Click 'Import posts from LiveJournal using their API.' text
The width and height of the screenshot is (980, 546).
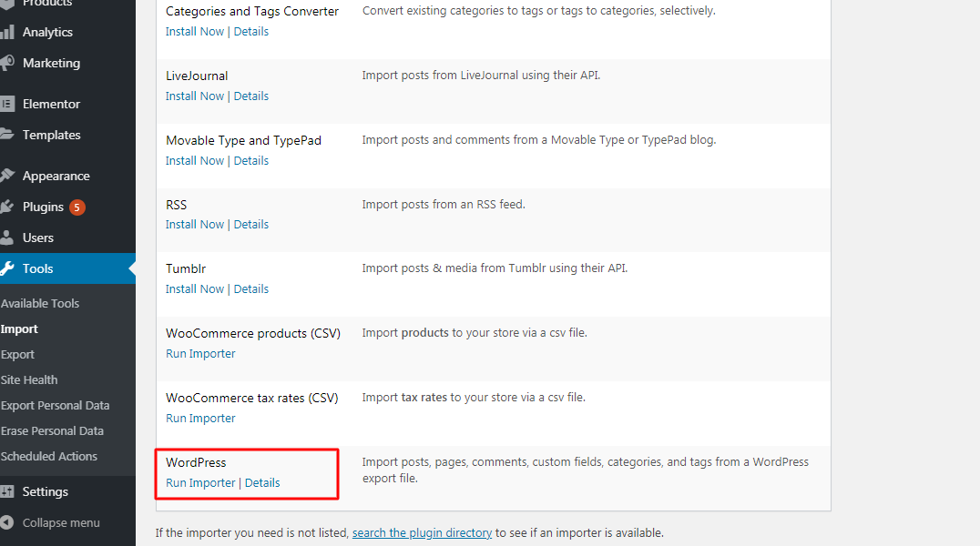[x=481, y=75]
